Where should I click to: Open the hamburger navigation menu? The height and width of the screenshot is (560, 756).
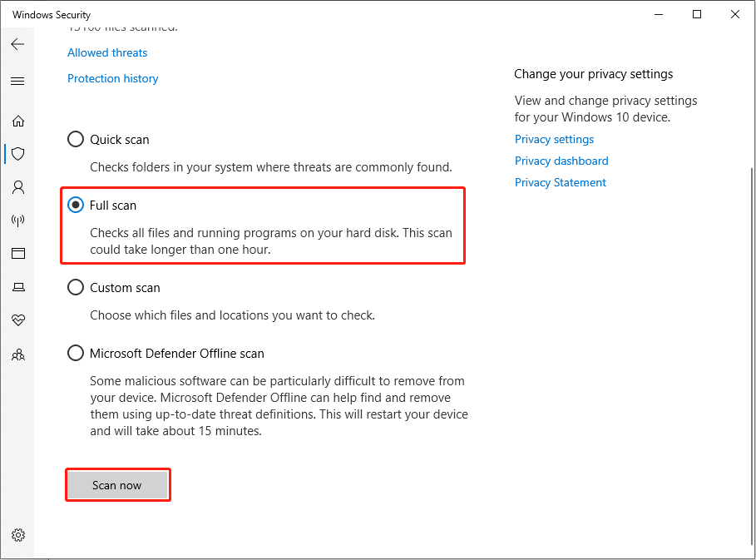pos(17,81)
